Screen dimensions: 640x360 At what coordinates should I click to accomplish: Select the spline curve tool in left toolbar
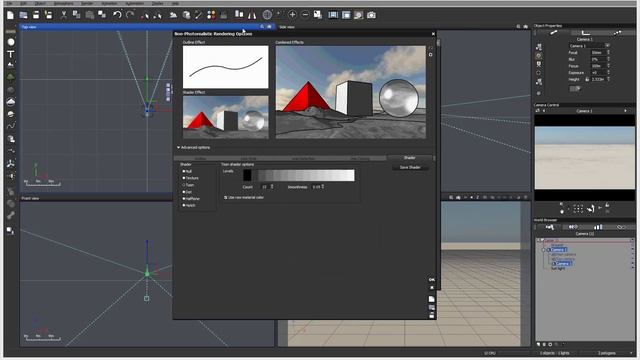tap(11, 126)
